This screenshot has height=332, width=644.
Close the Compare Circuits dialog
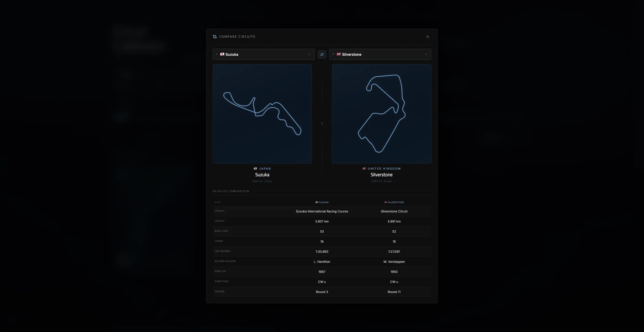pos(428,37)
